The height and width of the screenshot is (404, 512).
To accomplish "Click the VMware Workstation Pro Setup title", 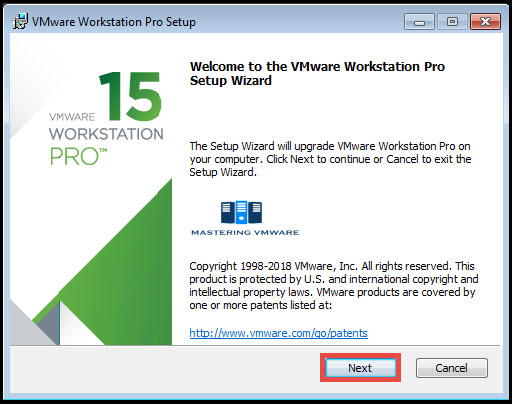I will click(x=114, y=22).
